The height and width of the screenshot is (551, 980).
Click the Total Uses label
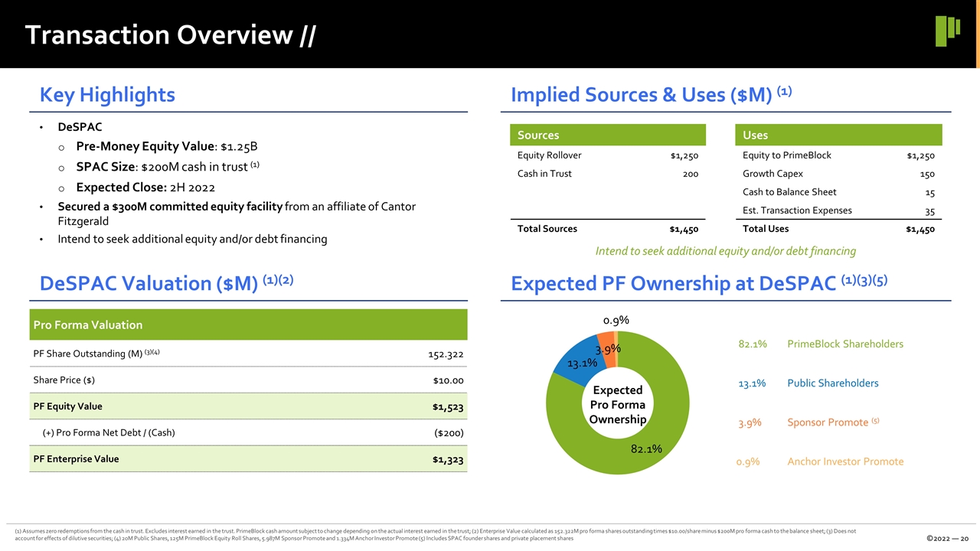[766, 229]
